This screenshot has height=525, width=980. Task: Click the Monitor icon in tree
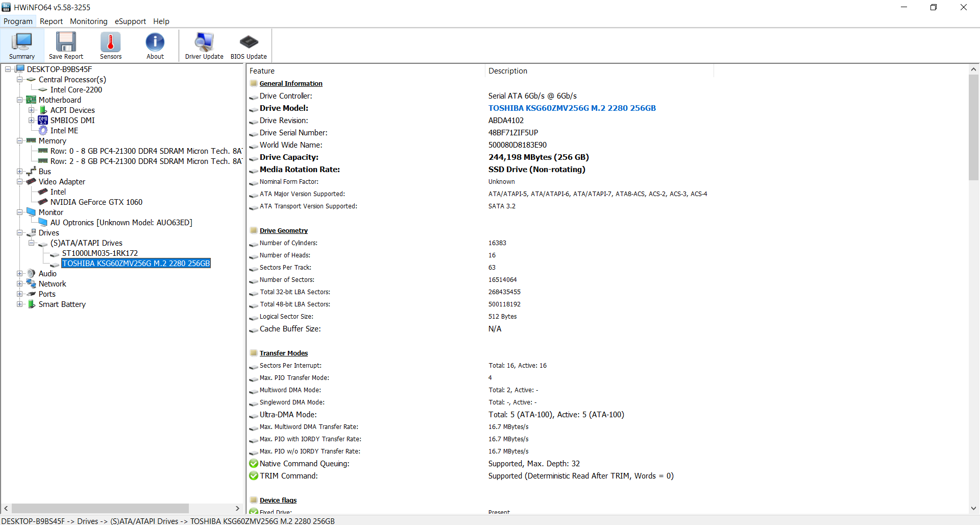[x=31, y=212]
